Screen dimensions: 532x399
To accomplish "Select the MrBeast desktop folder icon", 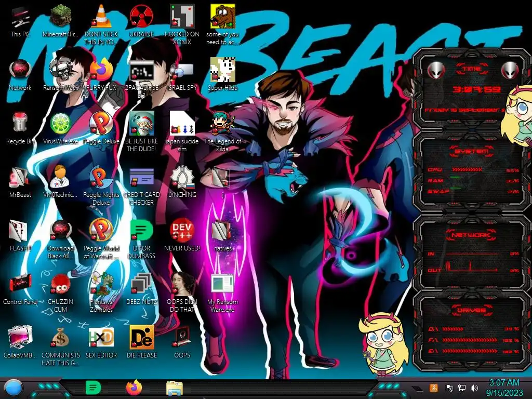I will [x=19, y=177].
